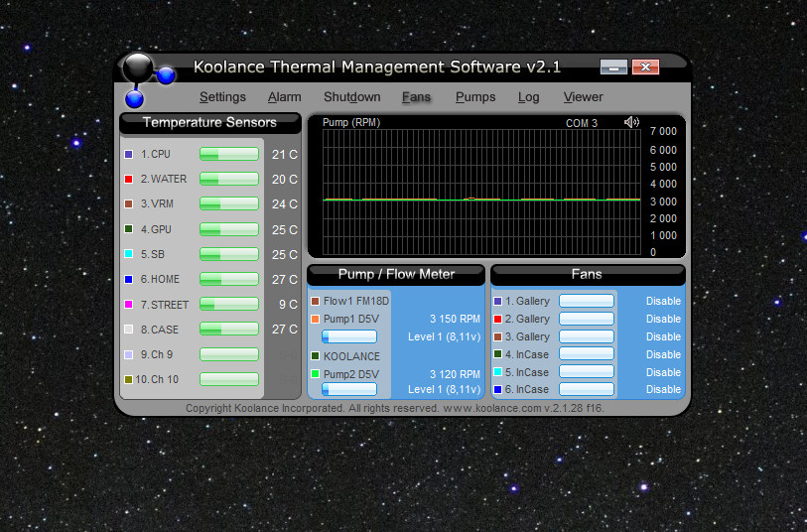The image size is (807, 532).
Task: Click Disable for 1. Gallery fan
Action: click(663, 301)
